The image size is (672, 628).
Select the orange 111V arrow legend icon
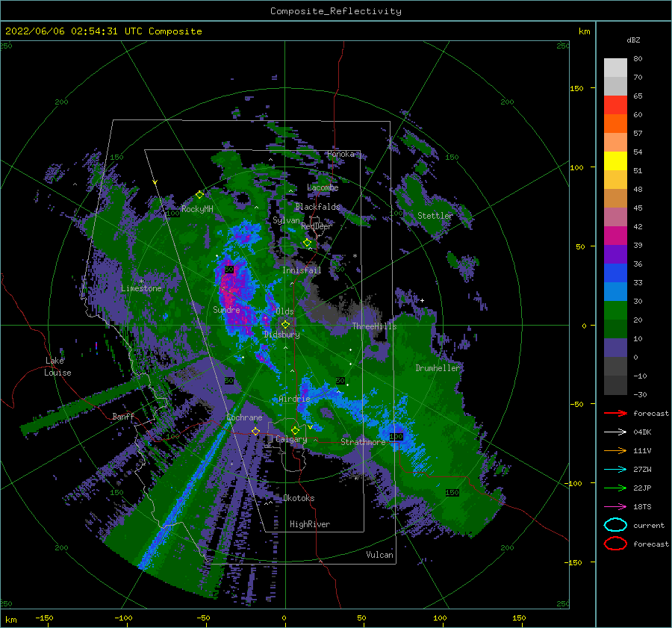coord(615,450)
